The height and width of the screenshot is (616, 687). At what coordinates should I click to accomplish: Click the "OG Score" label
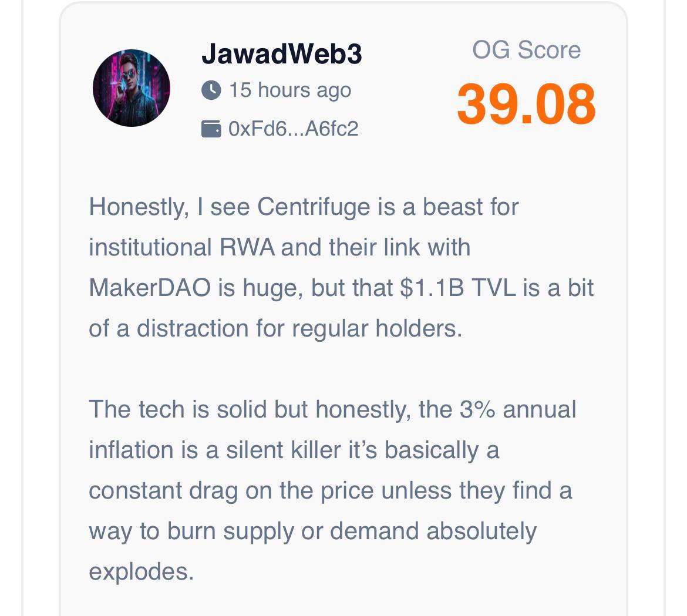click(x=526, y=50)
